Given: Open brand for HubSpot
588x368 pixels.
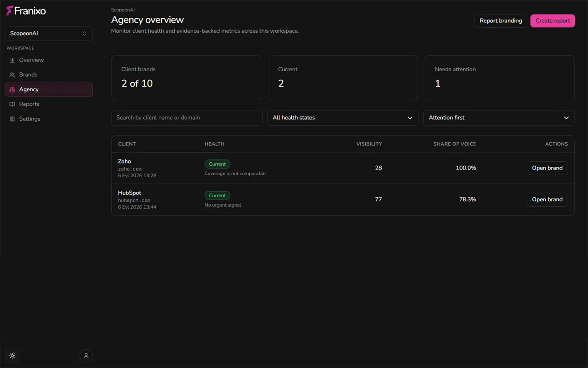Looking at the screenshot, I should pyautogui.click(x=547, y=199).
